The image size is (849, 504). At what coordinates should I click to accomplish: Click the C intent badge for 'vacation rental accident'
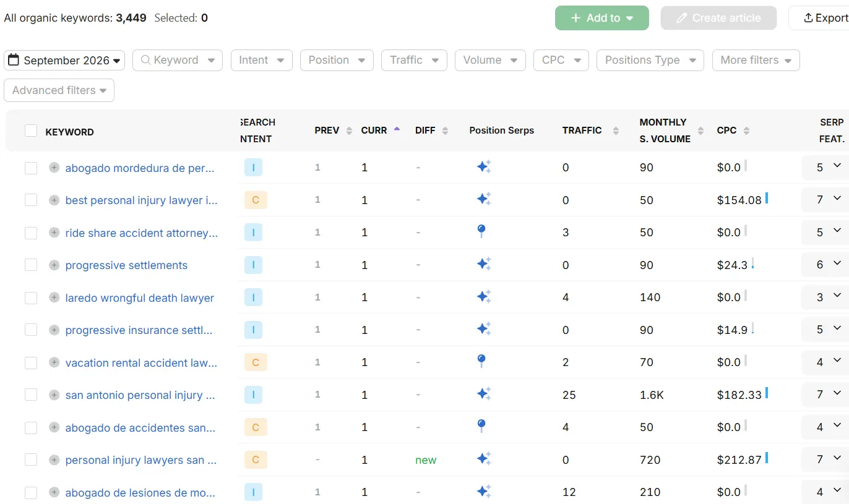click(256, 362)
